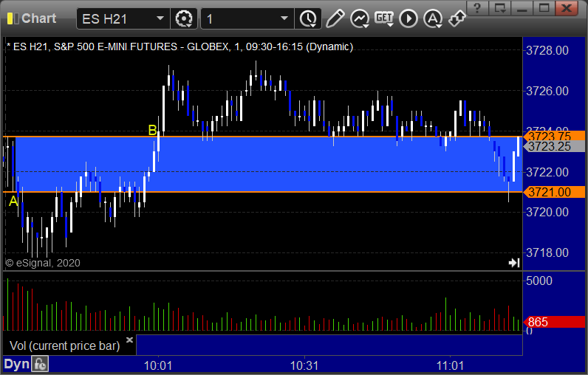This screenshot has width=588, height=375.
Task: Click the eSignal 2020 copyright text
Action: coord(43,263)
